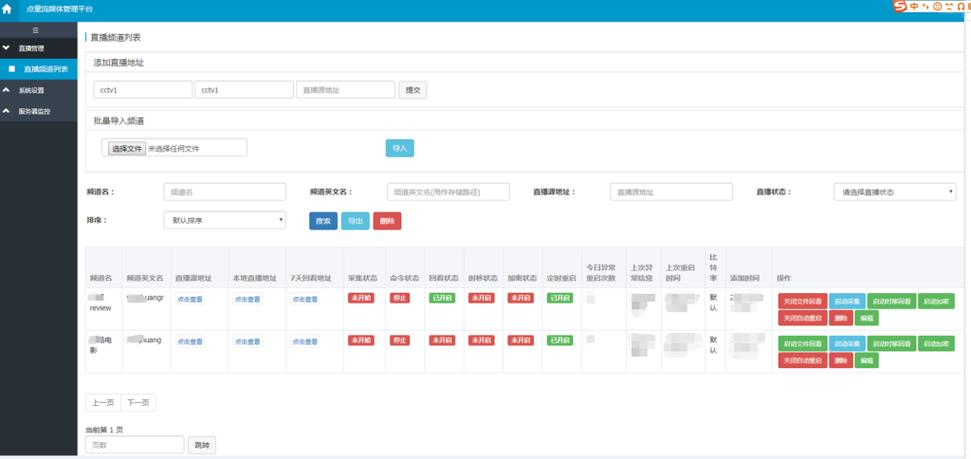Select the 服务器监控 sidebar menu label
Viewport: 971px width, 459px height.
[34, 111]
